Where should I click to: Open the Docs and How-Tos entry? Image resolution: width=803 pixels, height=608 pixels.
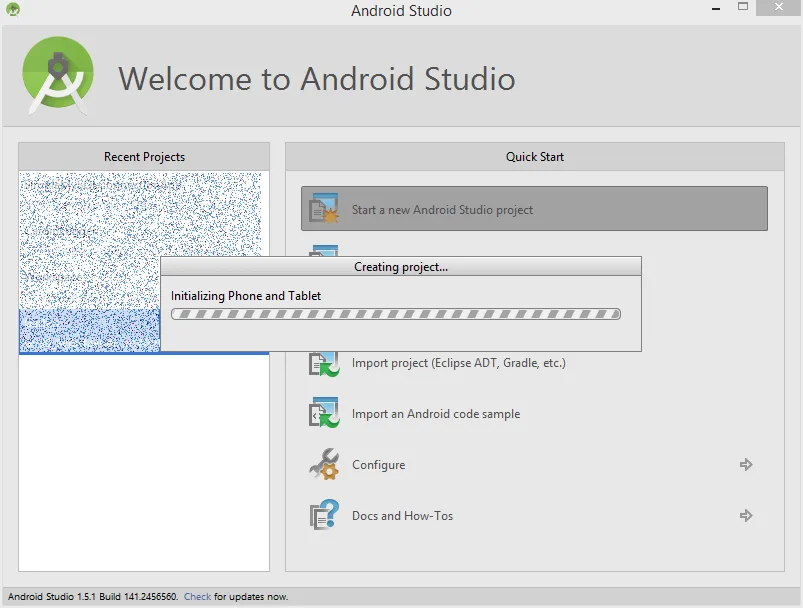click(x=402, y=516)
